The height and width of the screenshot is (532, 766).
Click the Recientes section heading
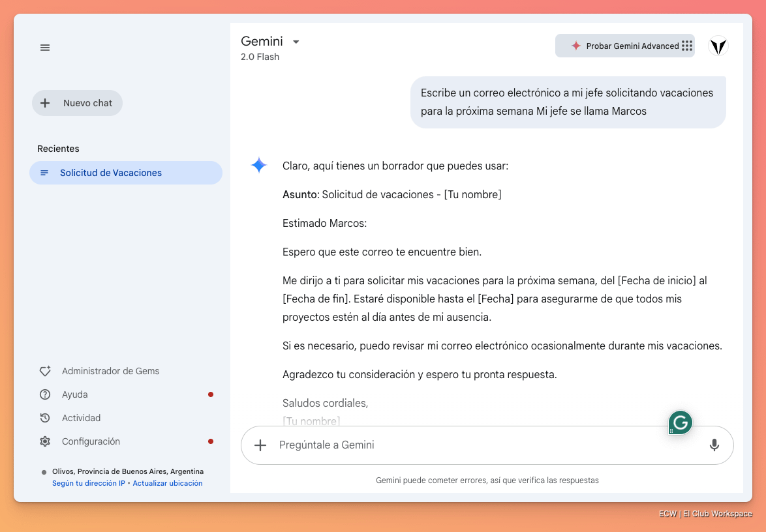pyautogui.click(x=58, y=149)
